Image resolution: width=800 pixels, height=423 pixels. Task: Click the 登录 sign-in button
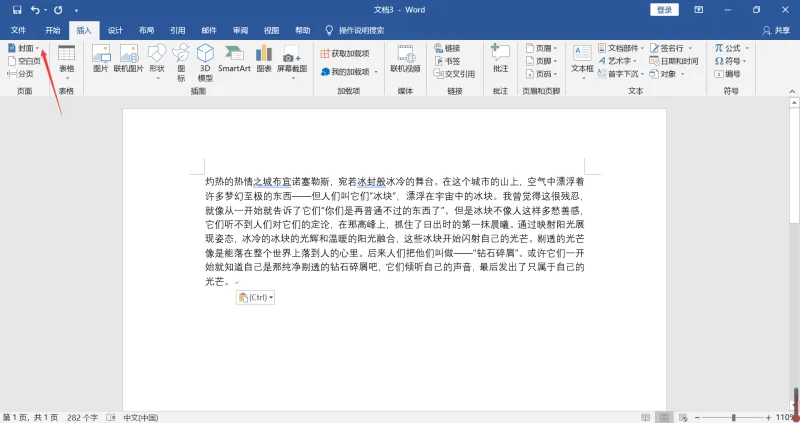pos(664,10)
